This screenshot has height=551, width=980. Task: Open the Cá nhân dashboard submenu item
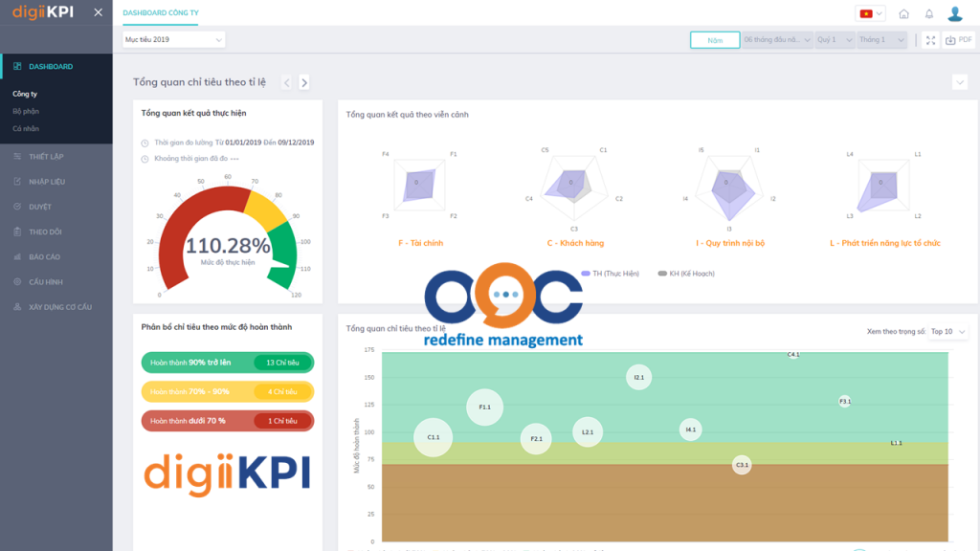click(x=26, y=129)
